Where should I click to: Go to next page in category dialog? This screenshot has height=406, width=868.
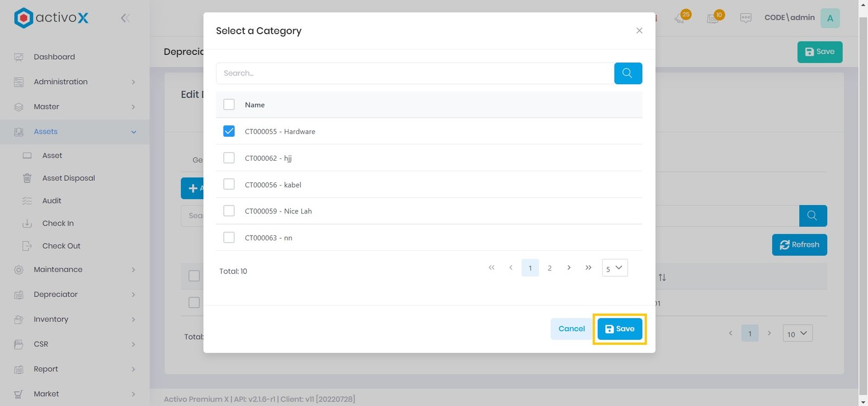569,268
